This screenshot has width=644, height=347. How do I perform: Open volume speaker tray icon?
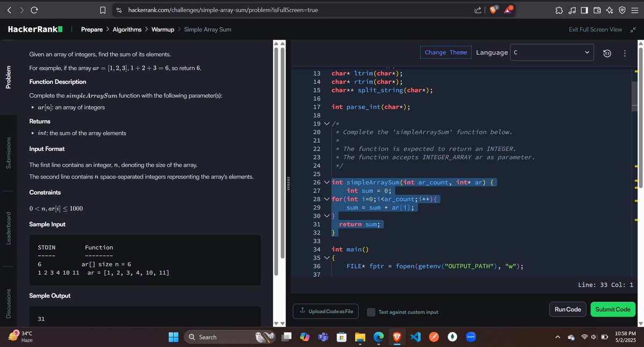point(595,337)
